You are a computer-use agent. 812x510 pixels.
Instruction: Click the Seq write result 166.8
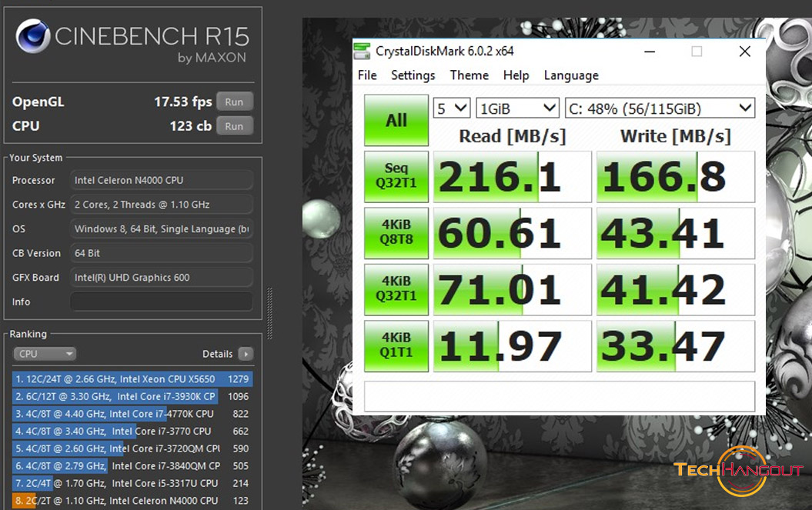click(x=676, y=177)
